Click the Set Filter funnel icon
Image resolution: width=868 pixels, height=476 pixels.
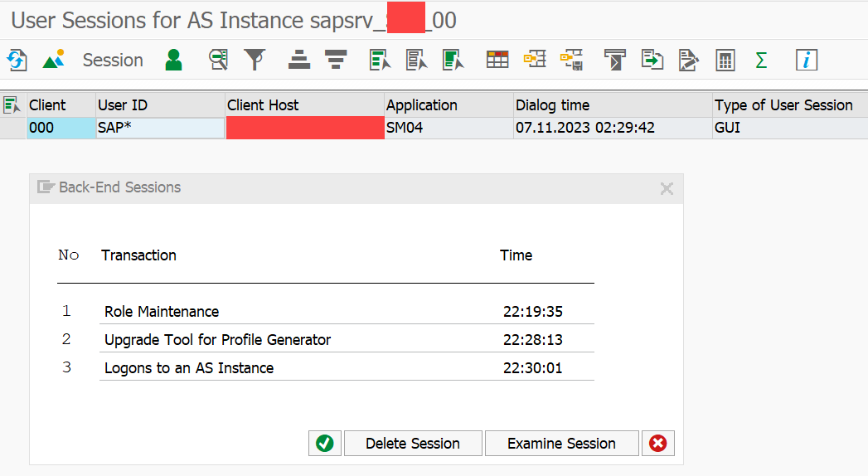255,60
